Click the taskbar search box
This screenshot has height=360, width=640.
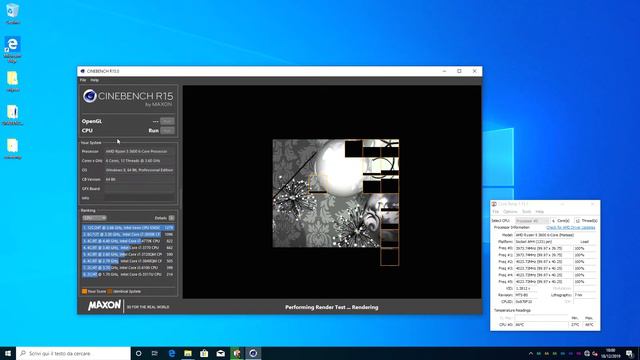(73, 353)
